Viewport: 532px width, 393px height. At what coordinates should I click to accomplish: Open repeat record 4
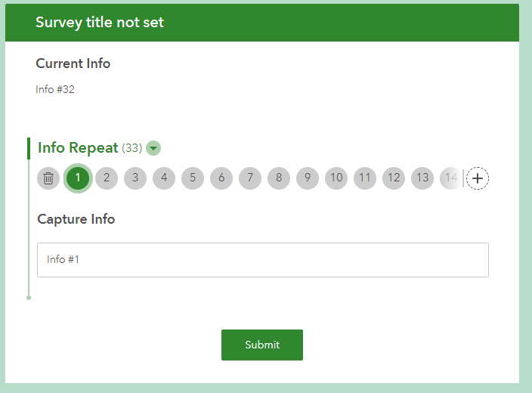(x=164, y=178)
